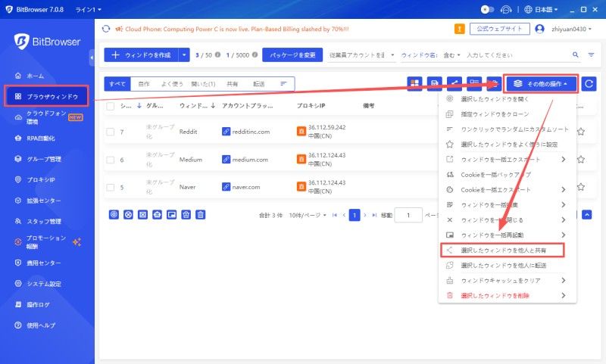Open the filter icon next to search
606x364 pixels.
point(591,55)
